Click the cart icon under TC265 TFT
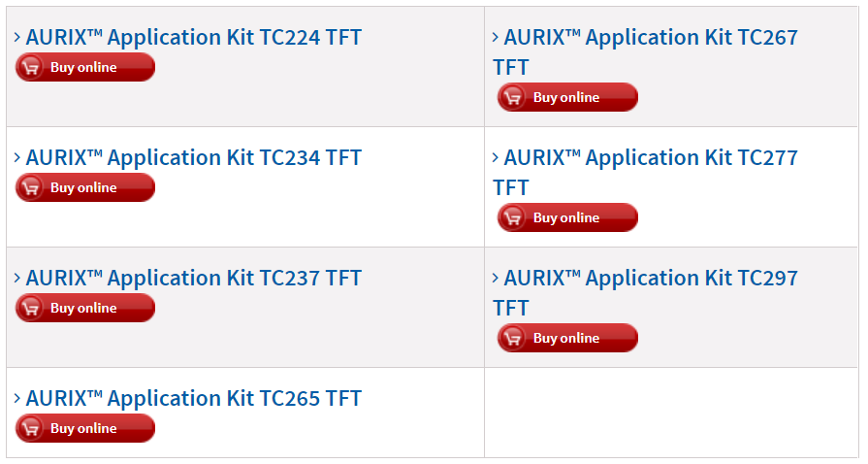 tap(31, 429)
